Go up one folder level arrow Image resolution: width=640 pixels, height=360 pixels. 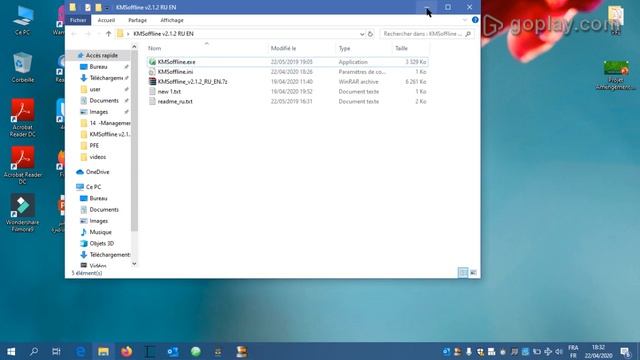[x=108, y=34]
